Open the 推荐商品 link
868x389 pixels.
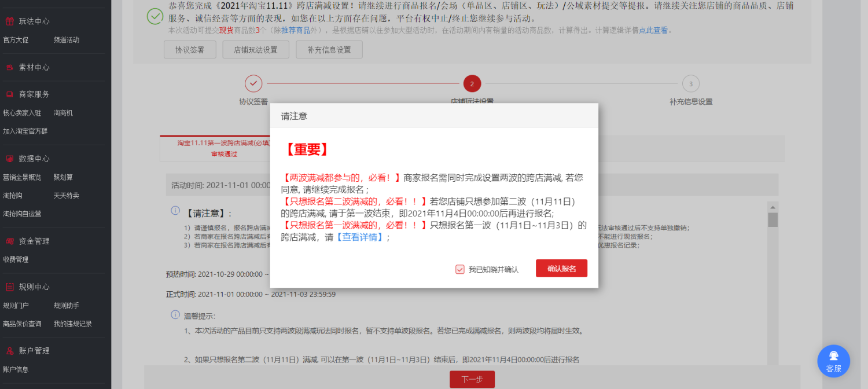click(x=296, y=30)
